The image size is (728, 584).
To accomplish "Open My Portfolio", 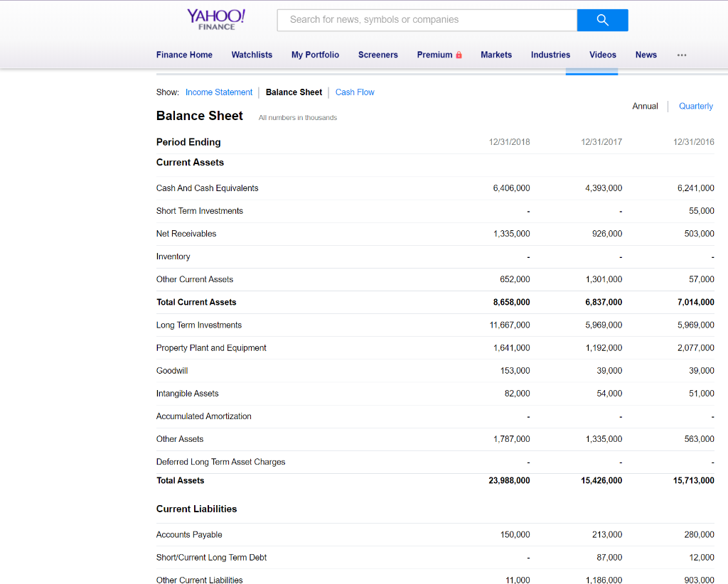I will 315,55.
